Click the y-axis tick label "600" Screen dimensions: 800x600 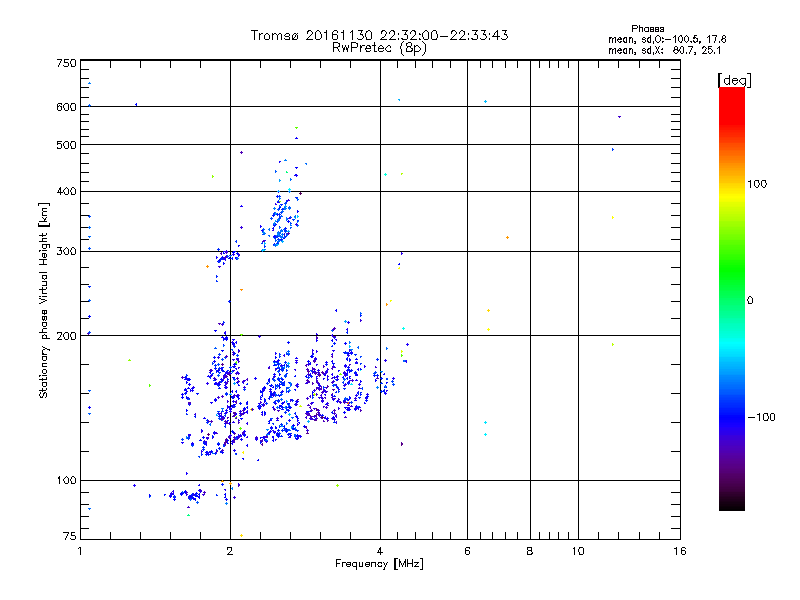coord(66,107)
